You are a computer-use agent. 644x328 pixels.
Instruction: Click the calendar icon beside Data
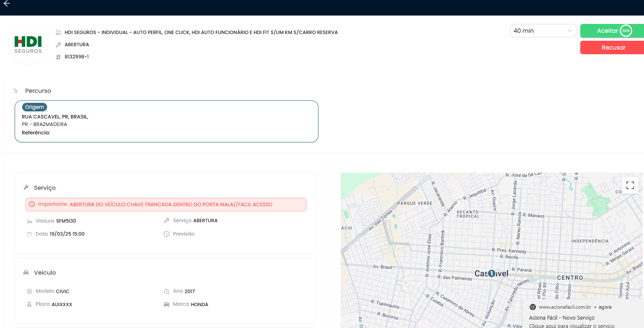tap(29, 234)
